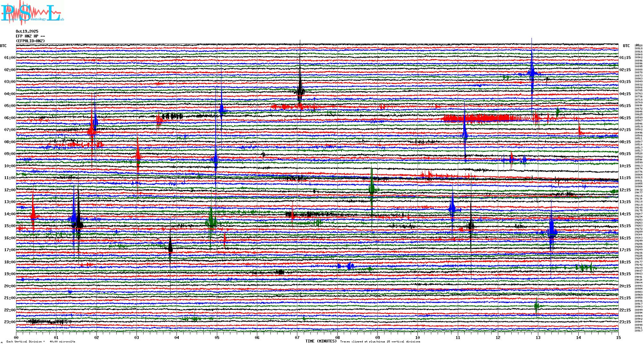Click the 14:15 time label on right

[x=625, y=214]
